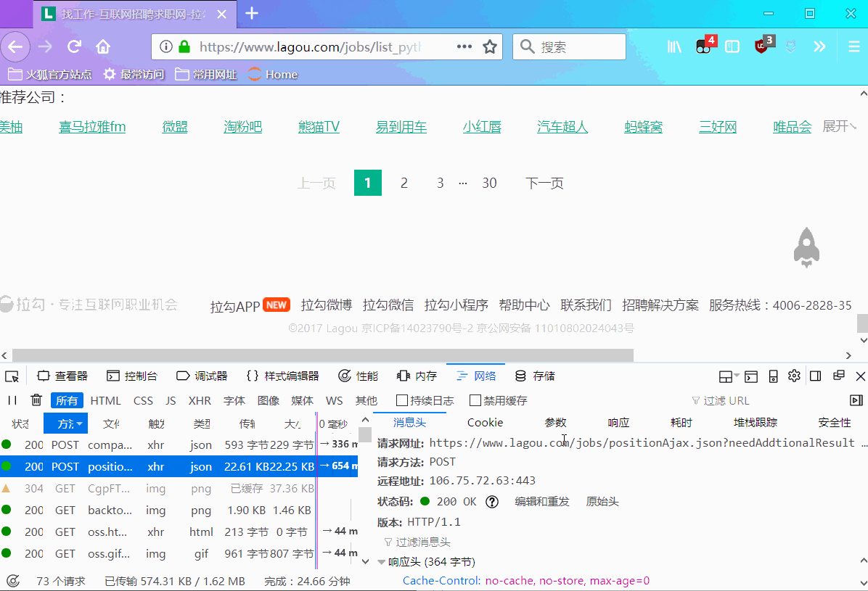Collapse the request details pane
The image size is (868, 591).
856,400
